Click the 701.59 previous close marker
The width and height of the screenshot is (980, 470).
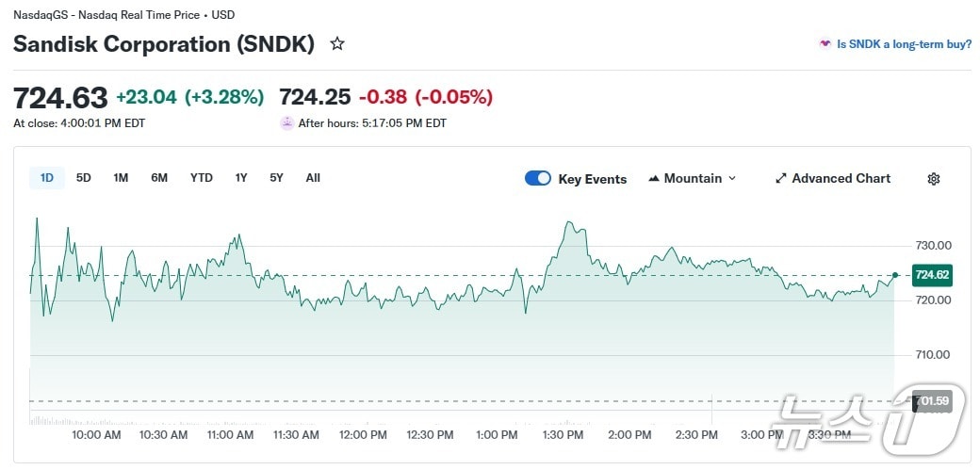coord(932,401)
